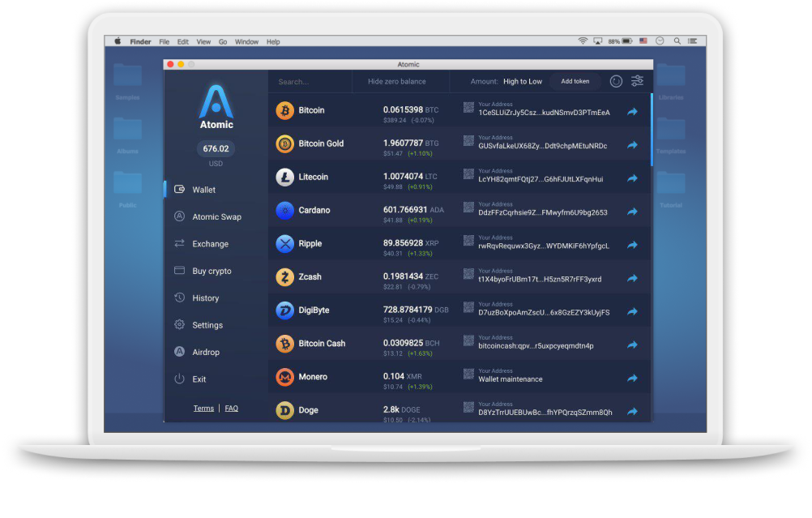Screen dimensions: 812x518
Task: Click send arrow for Ripple row
Action: point(632,245)
